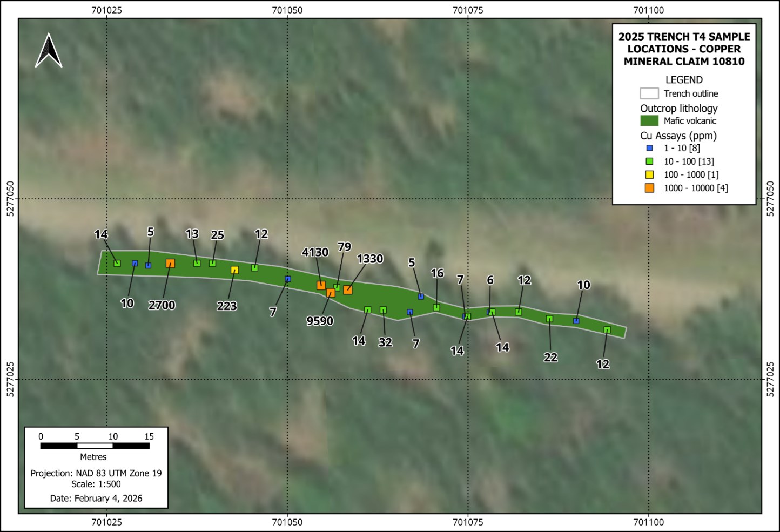Click the Mafic volcanic legend swatch
This screenshot has width=780, height=532.
pyautogui.click(x=649, y=121)
